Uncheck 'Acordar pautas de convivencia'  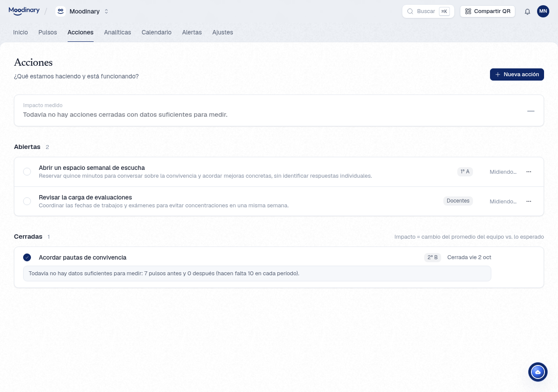pyautogui.click(x=27, y=257)
